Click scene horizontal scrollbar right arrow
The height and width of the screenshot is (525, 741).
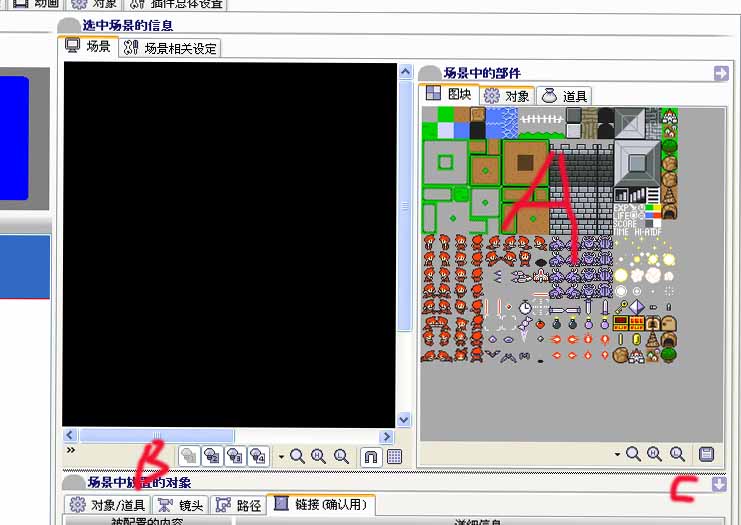click(x=387, y=436)
